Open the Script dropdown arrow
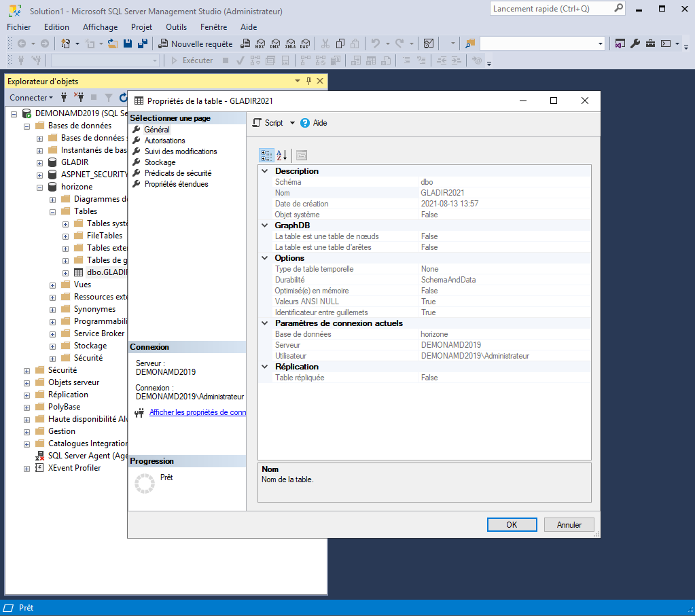 [292, 123]
